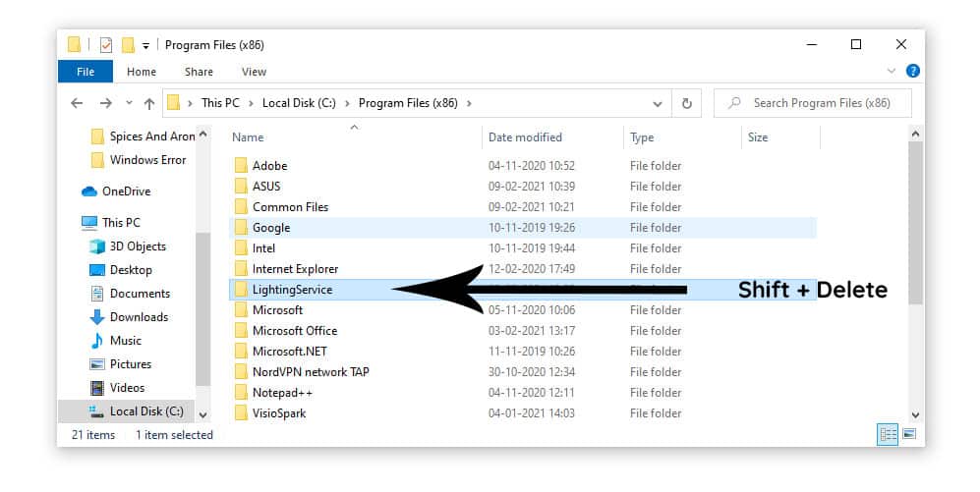980x492 pixels.
Task: Select the Windows Error sidebar folder
Action: click(139, 160)
